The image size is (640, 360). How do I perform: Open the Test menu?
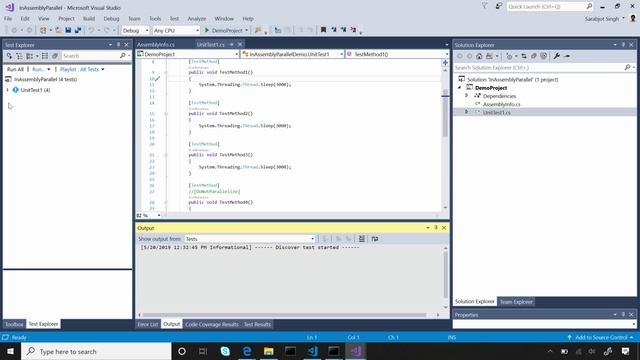[x=174, y=18]
